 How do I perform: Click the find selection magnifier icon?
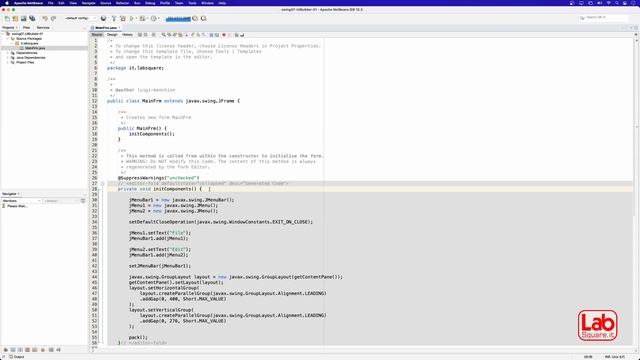[163, 35]
